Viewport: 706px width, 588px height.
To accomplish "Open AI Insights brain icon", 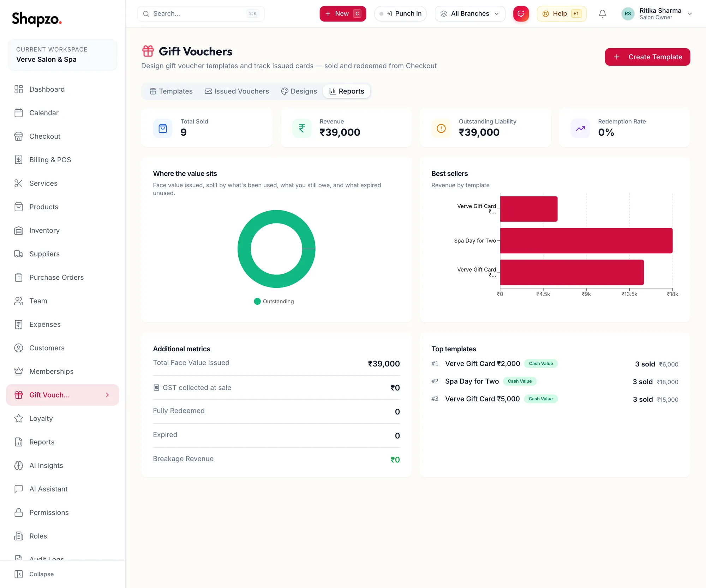I will (x=18, y=466).
